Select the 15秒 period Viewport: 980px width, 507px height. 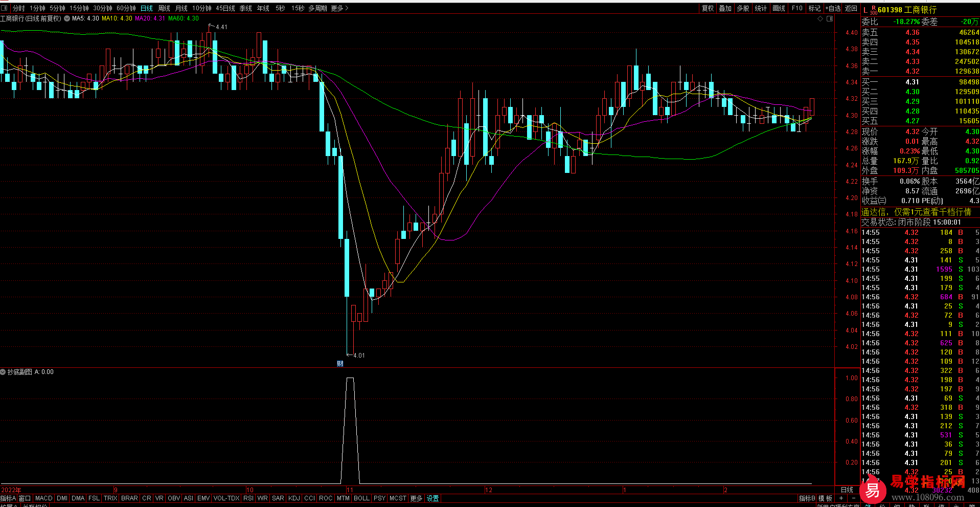pyautogui.click(x=298, y=8)
